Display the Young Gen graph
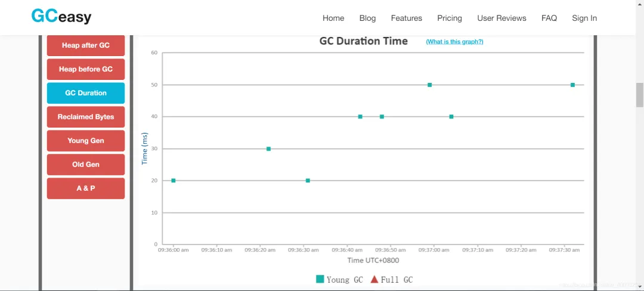Screen dimensions: 644x291 click(x=86, y=141)
